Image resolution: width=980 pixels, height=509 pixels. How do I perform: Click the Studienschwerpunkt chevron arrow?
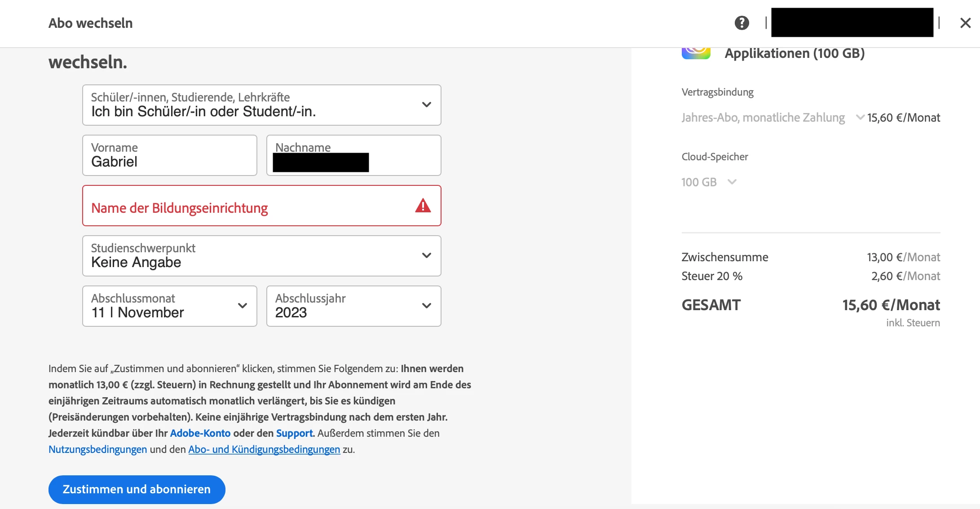point(426,255)
